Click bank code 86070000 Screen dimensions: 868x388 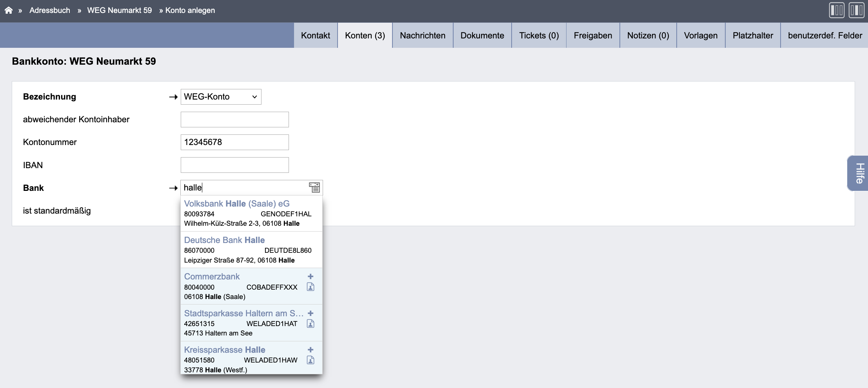[x=199, y=250]
